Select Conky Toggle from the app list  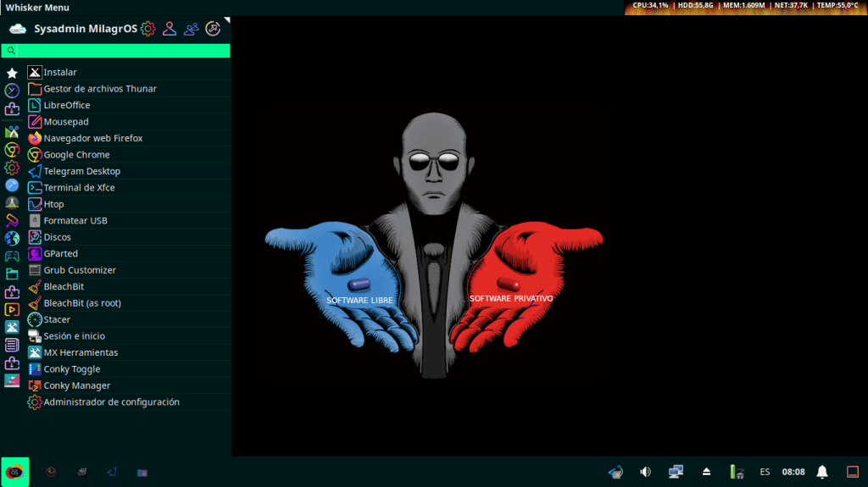coord(71,369)
